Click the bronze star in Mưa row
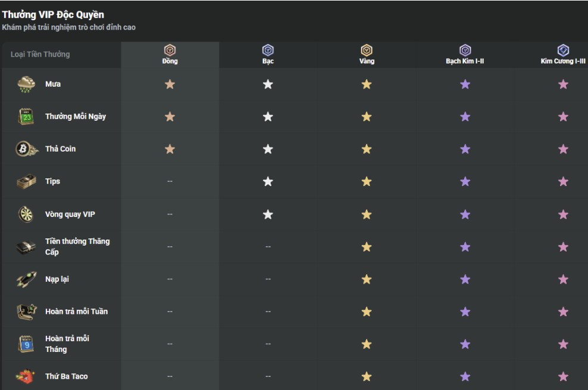The height and width of the screenshot is (390, 588). coord(170,84)
